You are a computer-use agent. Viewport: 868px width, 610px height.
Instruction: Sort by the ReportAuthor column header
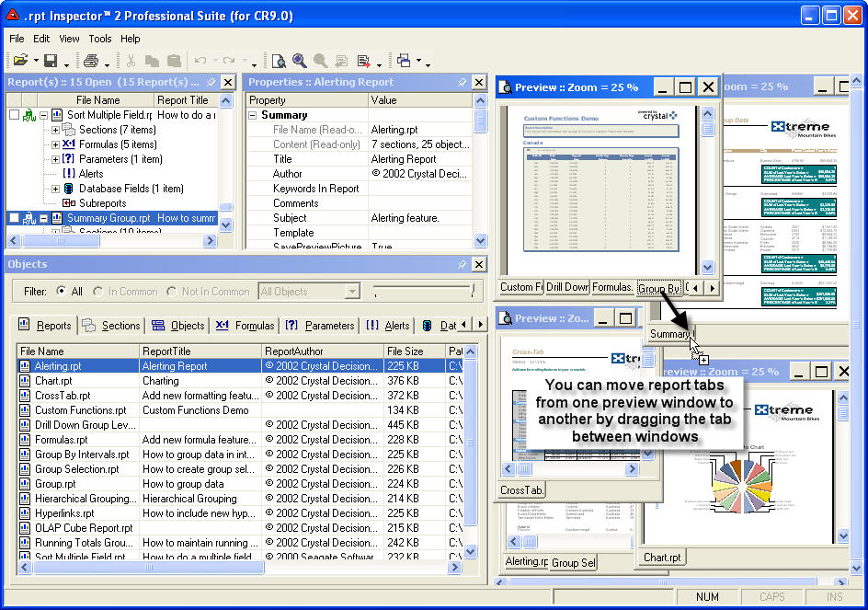click(322, 351)
